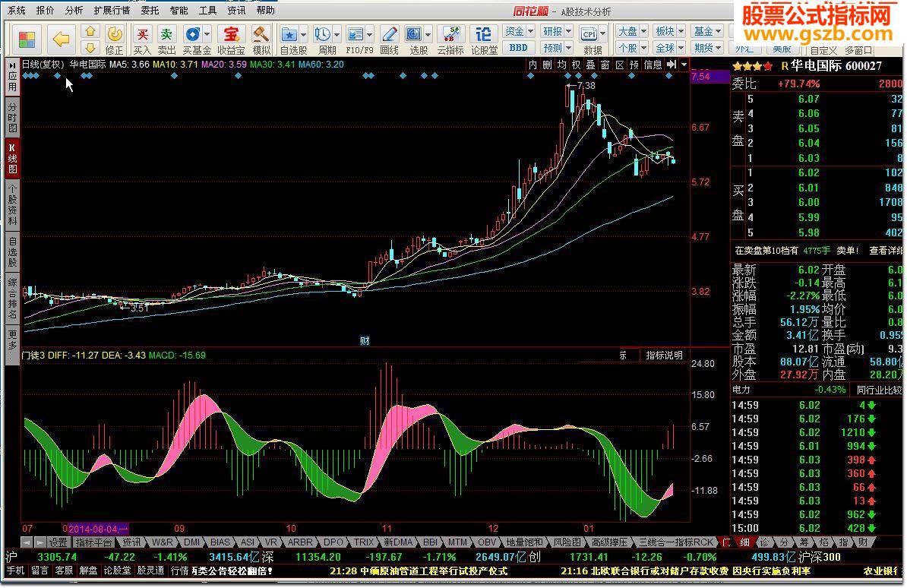Click the star rating icons by 华电国际
This screenshot has height=588, width=907.
(753, 66)
